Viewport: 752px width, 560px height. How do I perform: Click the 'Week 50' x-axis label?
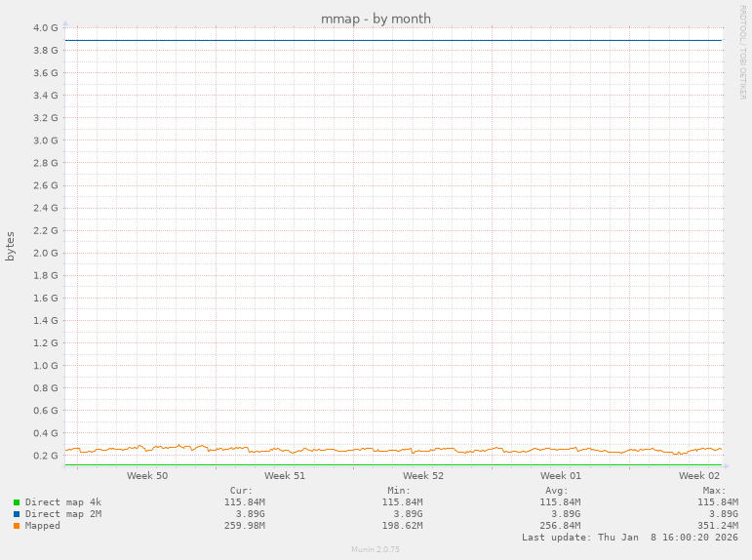point(147,476)
